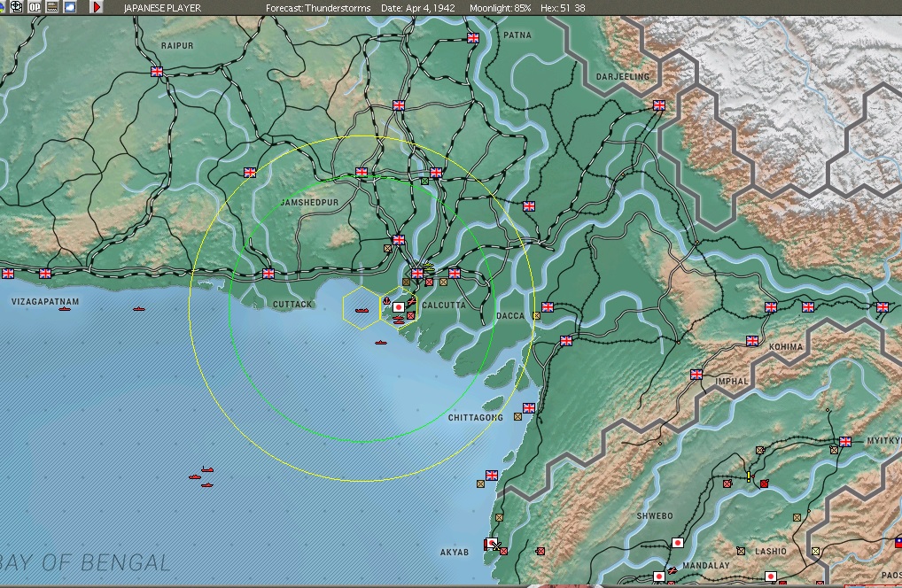Select the tan unit beside the Lashio label
Image resolution: width=902 pixels, height=588 pixels.
[741, 551]
